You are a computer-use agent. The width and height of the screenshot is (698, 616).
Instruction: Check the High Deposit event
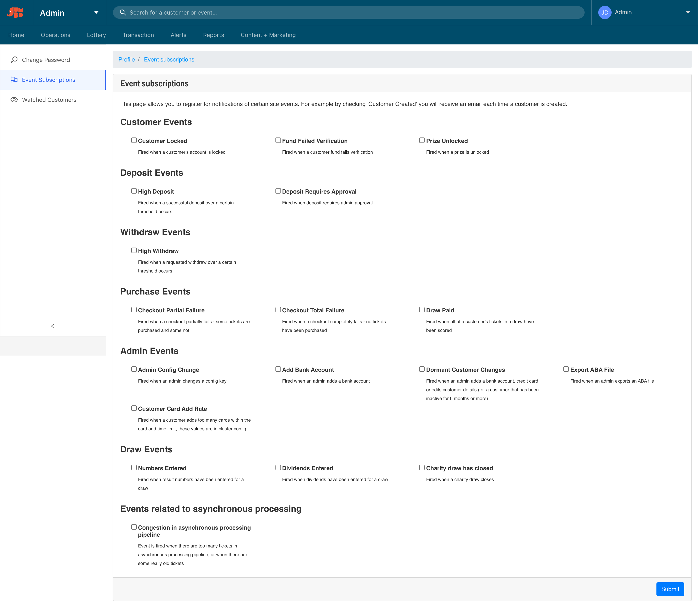[134, 191]
